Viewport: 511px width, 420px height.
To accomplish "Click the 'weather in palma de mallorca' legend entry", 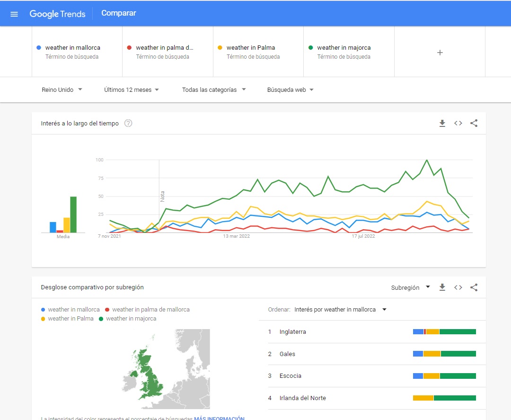I will click(x=147, y=310).
